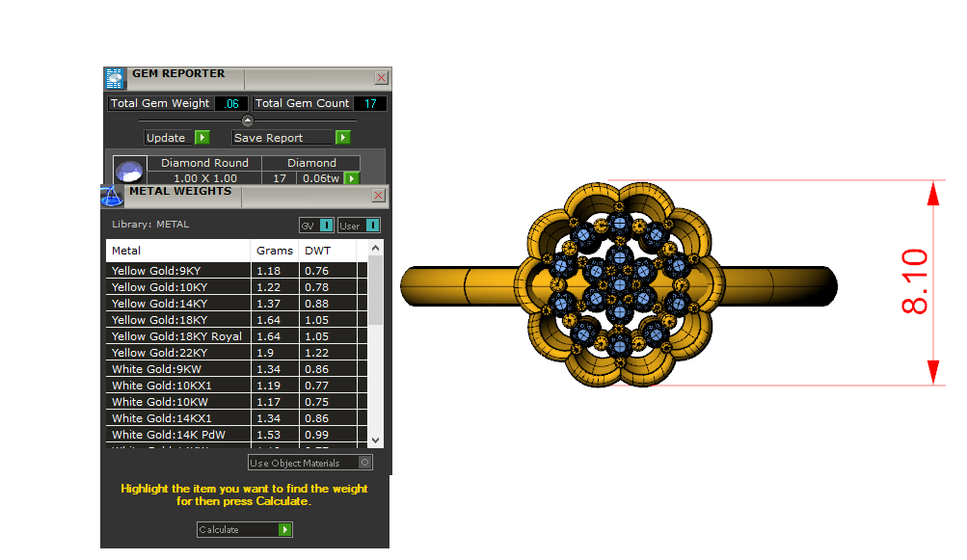This screenshot has width=967, height=560.
Task: Click the Total Gem Weight value field
Action: [231, 104]
